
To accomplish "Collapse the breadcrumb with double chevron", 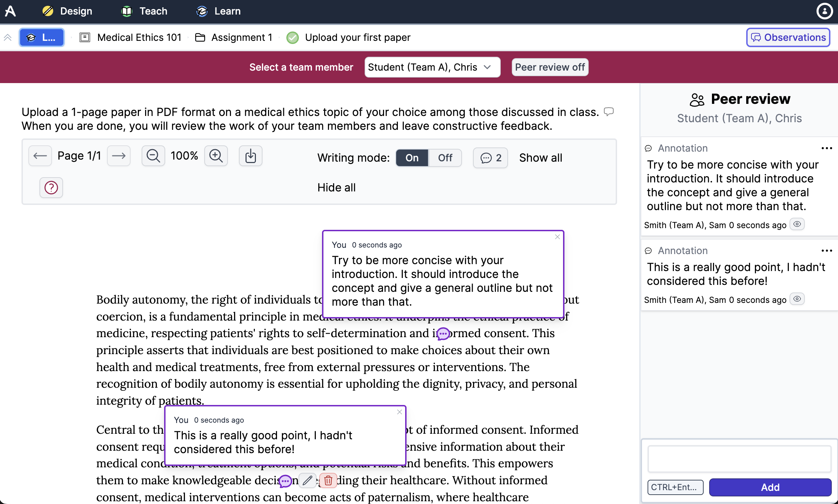I will click(x=8, y=37).
